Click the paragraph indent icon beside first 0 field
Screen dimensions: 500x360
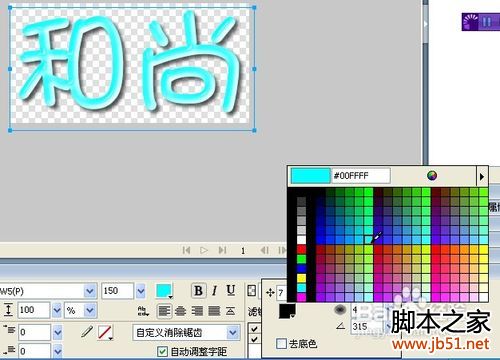pos(10,330)
